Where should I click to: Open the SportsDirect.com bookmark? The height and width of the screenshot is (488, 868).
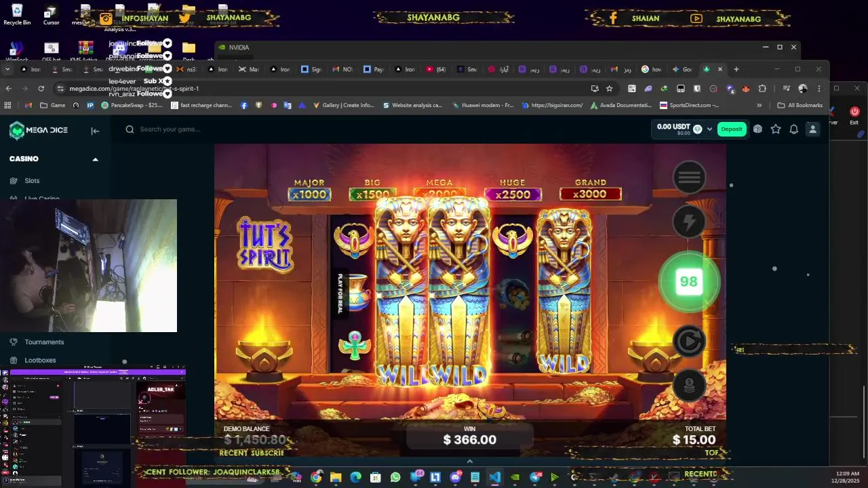[690, 105]
